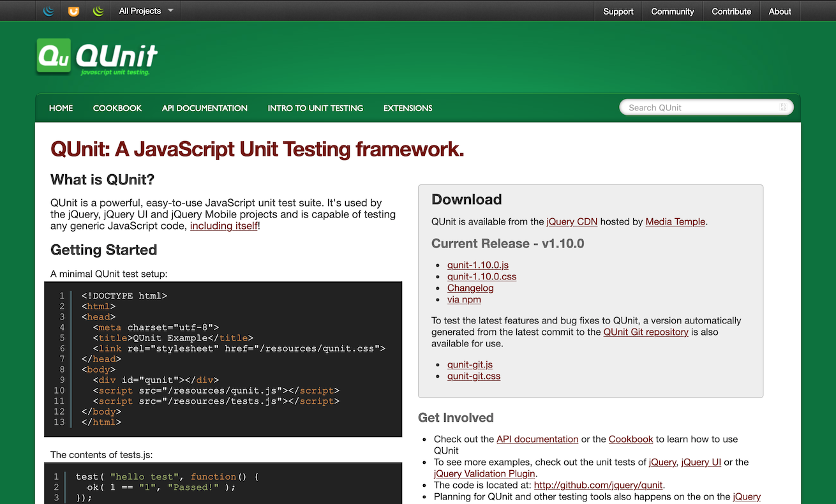
Task: Open the API documentation link under Get Involved
Action: tap(537, 439)
